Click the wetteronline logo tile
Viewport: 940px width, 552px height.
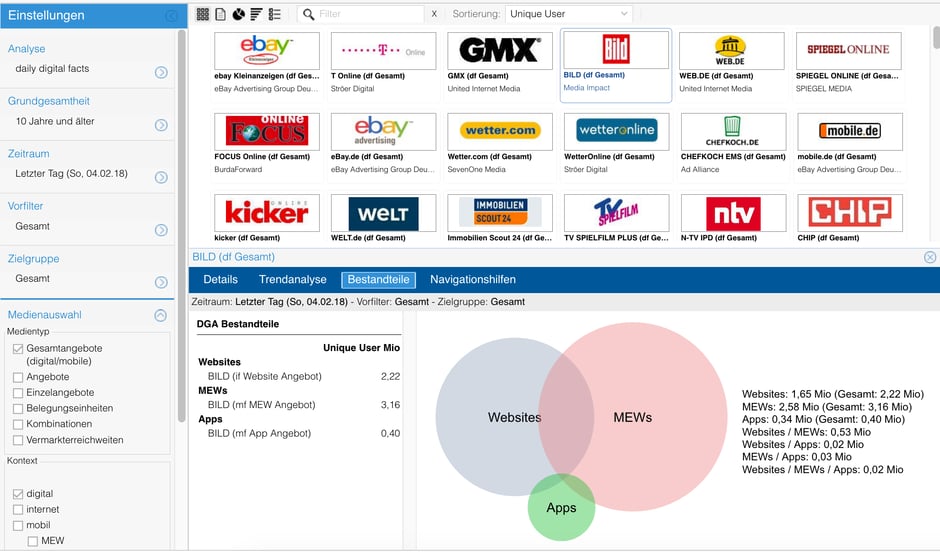[x=616, y=132]
